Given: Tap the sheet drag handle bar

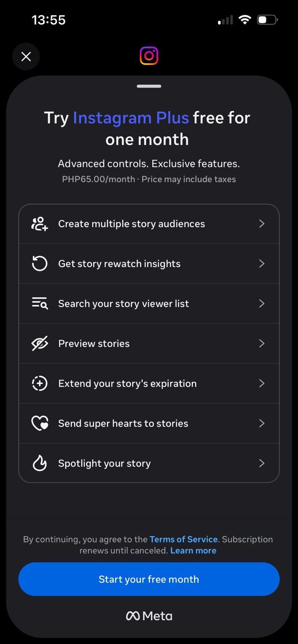Looking at the screenshot, I should click(149, 86).
